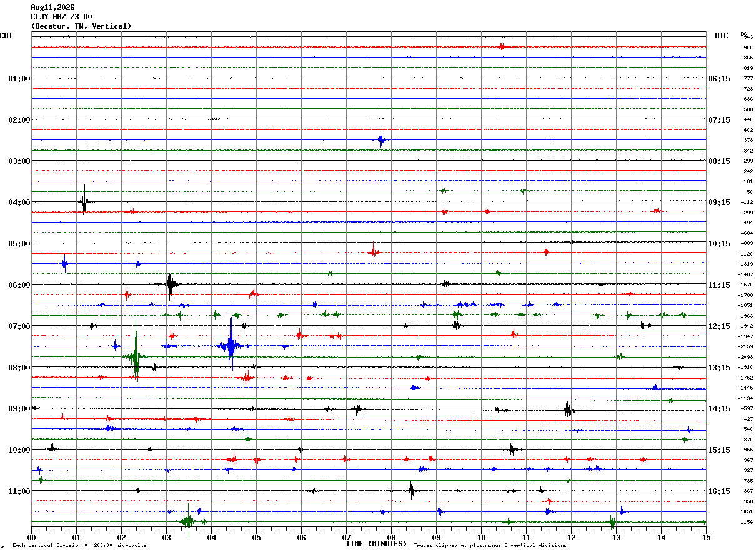Select the minute 08 axis tick label
The width and height of the screenshot is (756, 554).
(x=391, y=537)
